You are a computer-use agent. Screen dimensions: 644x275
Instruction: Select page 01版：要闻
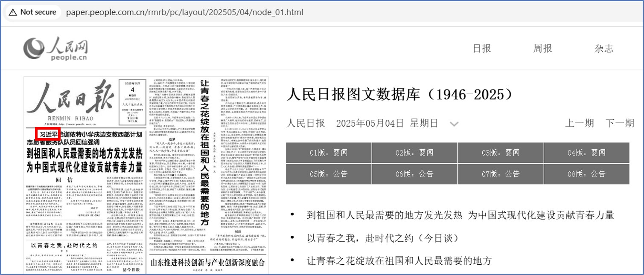pos(329,153)
